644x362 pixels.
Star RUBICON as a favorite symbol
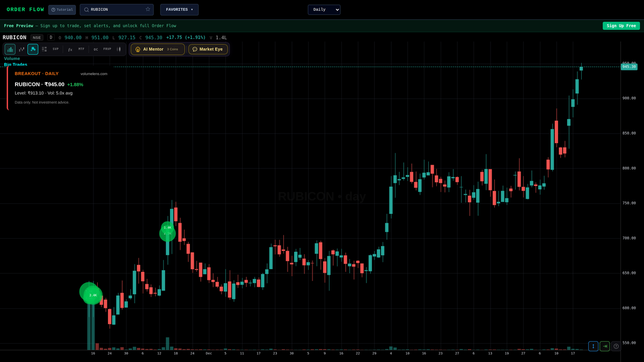[148, 9]
